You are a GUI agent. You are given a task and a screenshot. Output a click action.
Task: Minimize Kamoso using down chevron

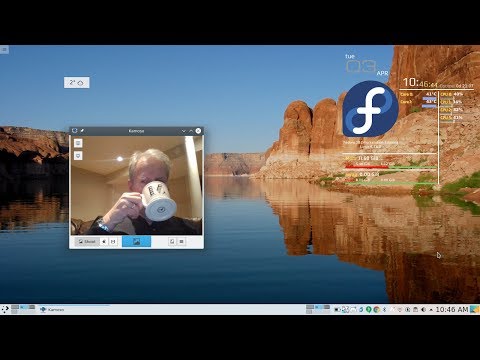(x=183, y=131)
